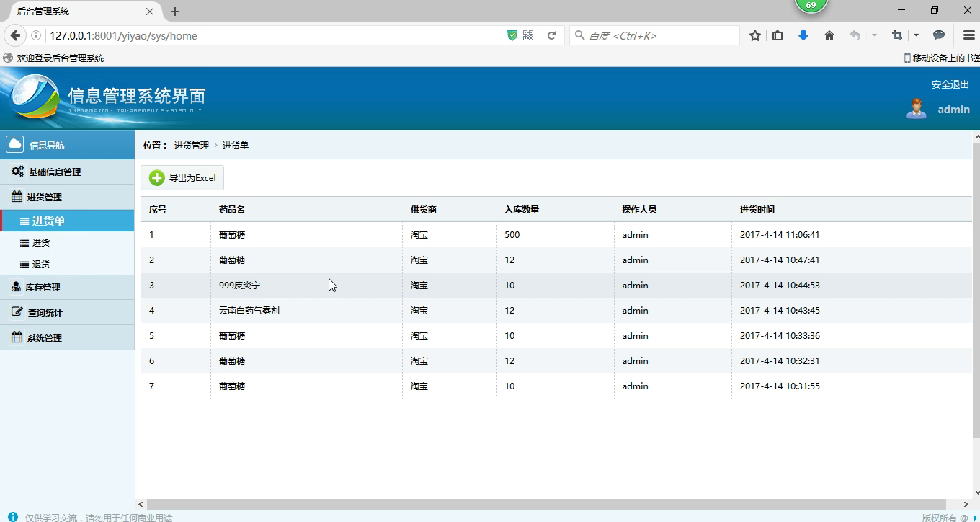Collapse the 进货管理 menu section

click(x=67, y=197)
